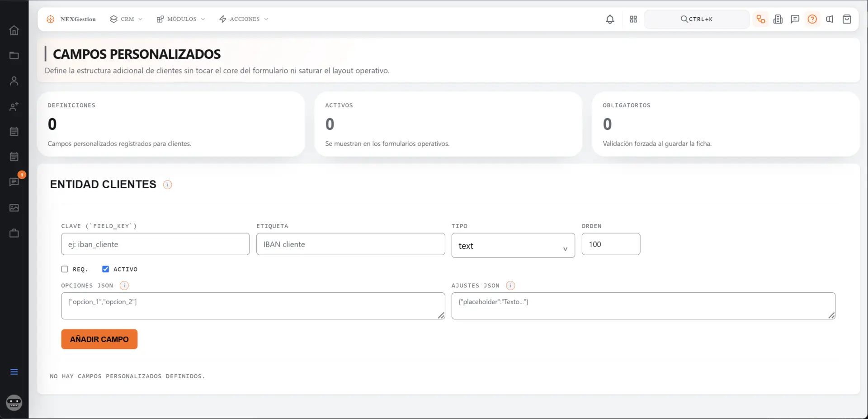Enable the REQ. checkbox
Image resolution: width=868 pixels, height=419 pixels.
click(x=65, y=269)
